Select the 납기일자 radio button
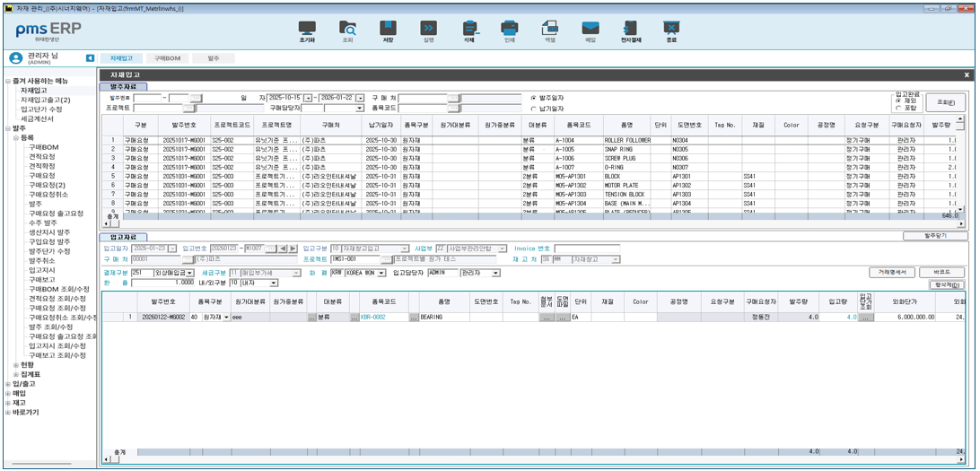 click(534, 108)
